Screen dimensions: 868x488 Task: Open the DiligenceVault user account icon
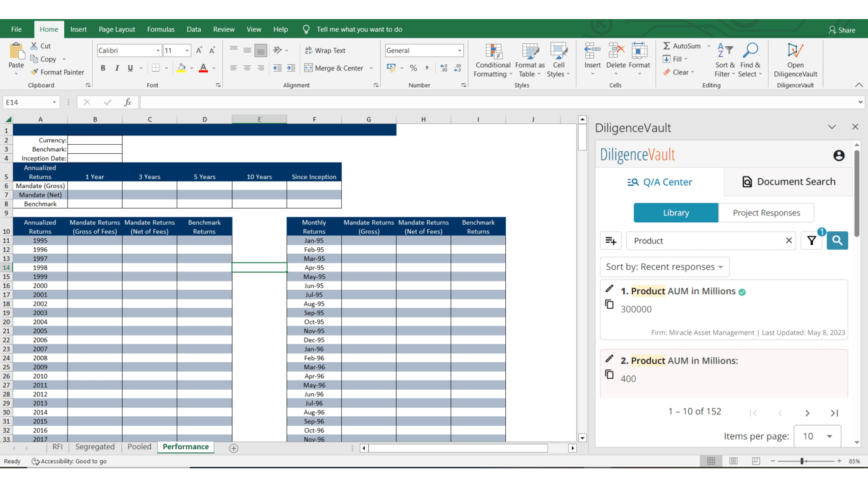coord(839,155)
